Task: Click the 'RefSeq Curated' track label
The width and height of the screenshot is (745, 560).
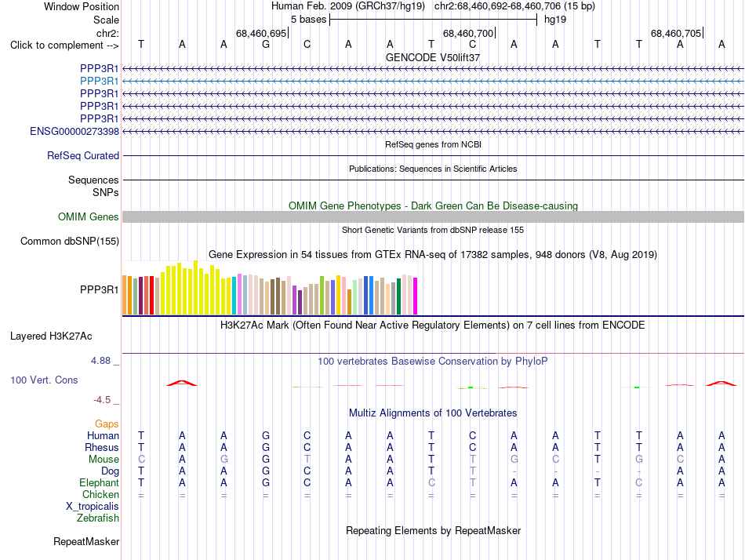Action: tap(83, 155)
